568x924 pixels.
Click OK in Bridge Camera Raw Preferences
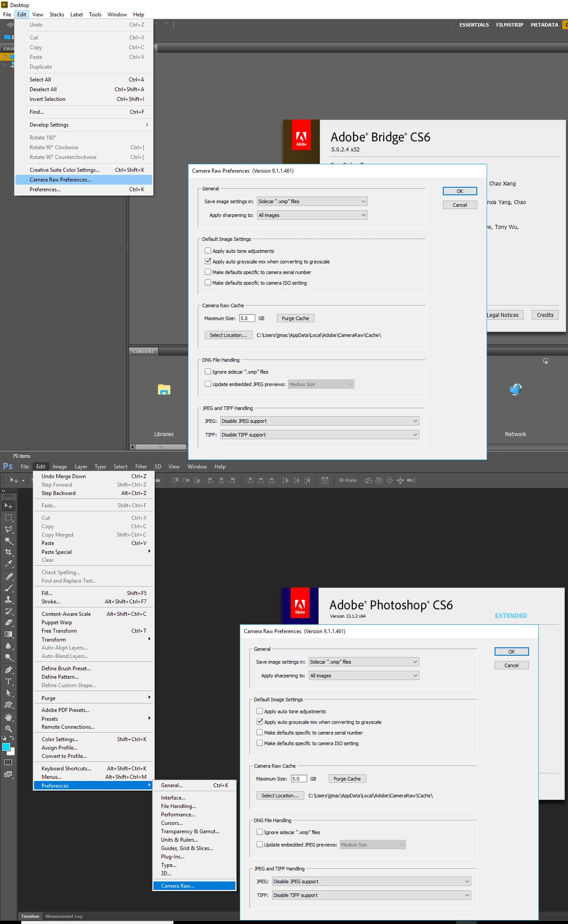(460, 191)
